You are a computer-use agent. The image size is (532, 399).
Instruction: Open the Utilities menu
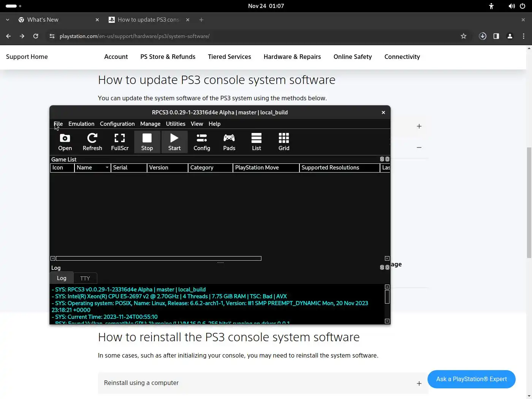click(176, 124)
